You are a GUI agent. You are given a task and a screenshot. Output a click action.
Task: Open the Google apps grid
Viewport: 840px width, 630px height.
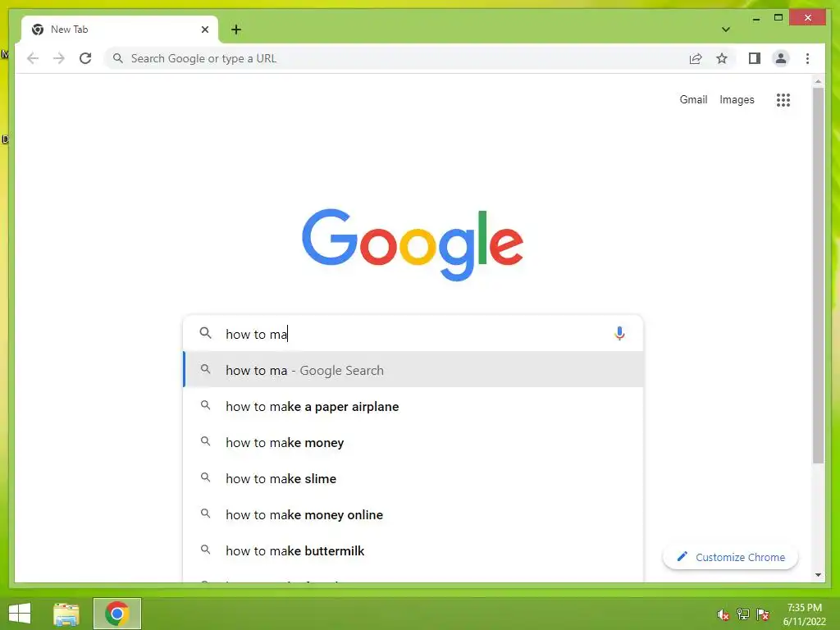[783, 99]
